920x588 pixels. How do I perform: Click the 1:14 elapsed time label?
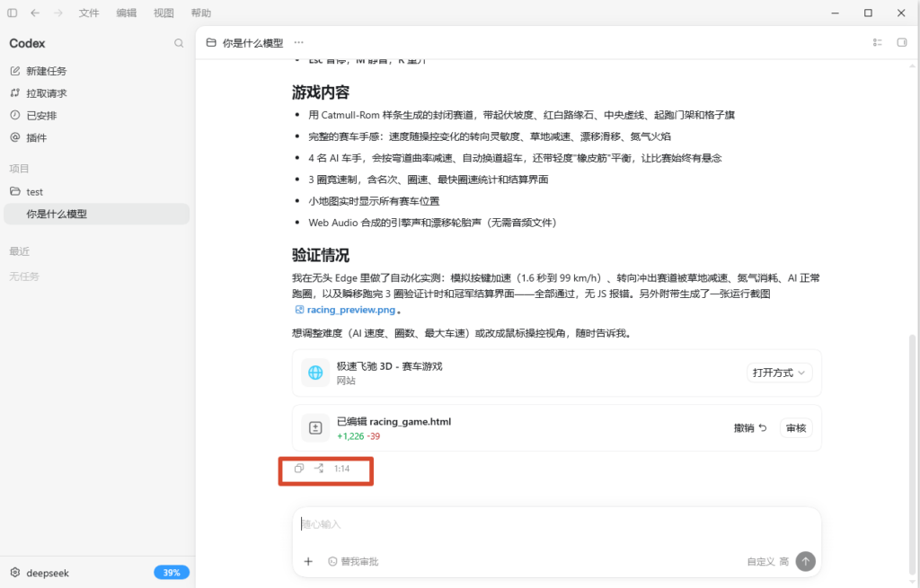[x=341, y=469]
